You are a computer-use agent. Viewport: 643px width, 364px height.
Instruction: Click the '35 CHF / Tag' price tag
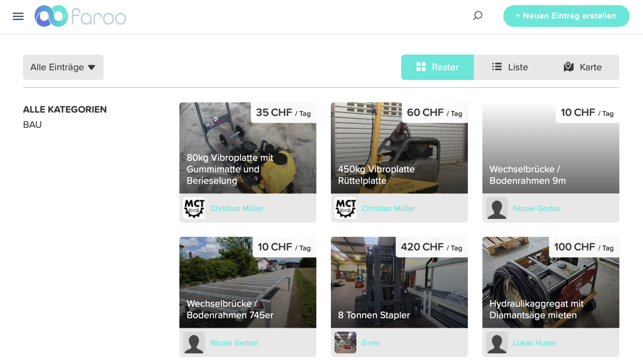point(283,113)
